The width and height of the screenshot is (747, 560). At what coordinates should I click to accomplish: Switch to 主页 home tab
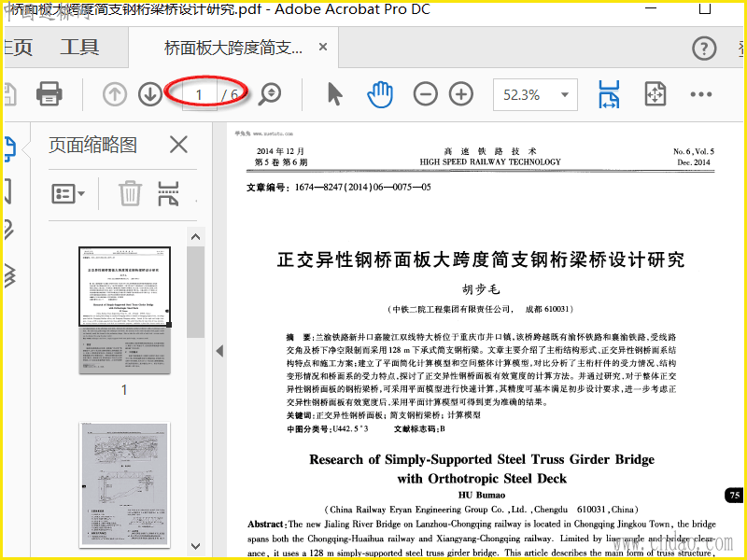[18, 48]
